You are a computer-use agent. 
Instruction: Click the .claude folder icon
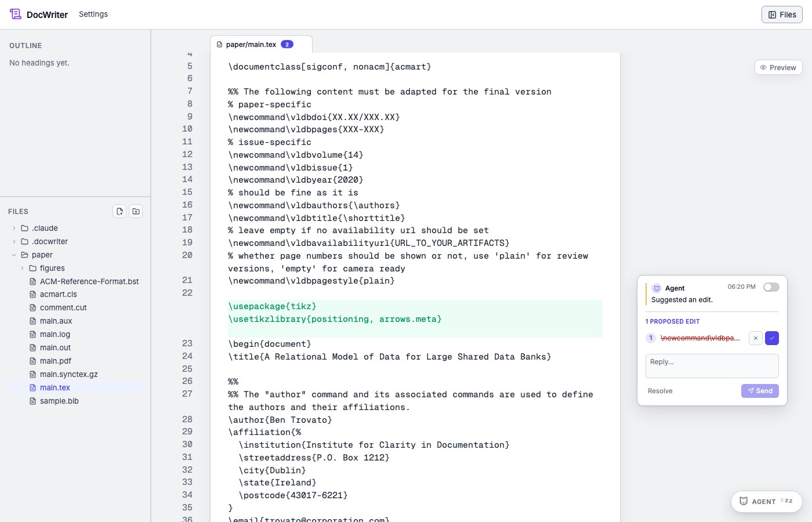(25, 228)
